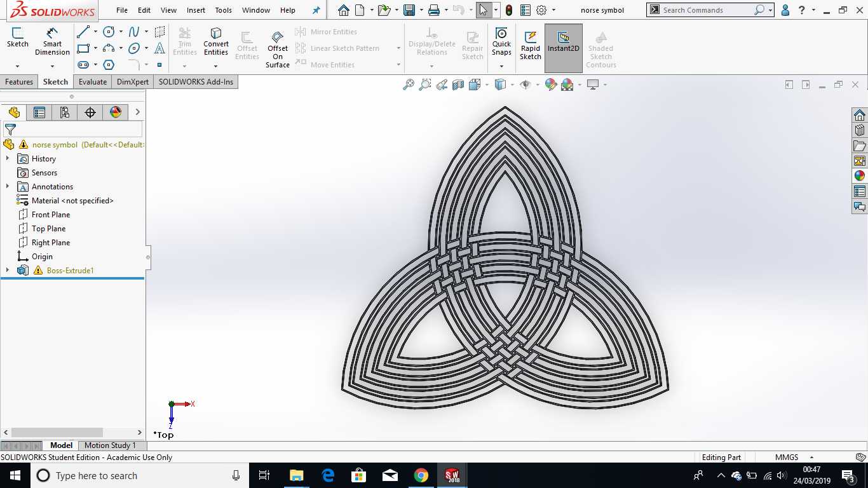Screen dimensions: 868x488
Task: Open the File menu
Action: click(x=122, y=10)
